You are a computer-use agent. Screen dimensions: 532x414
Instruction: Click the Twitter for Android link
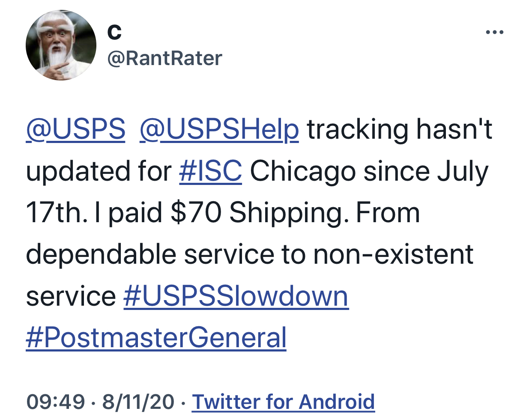[284, 402]
